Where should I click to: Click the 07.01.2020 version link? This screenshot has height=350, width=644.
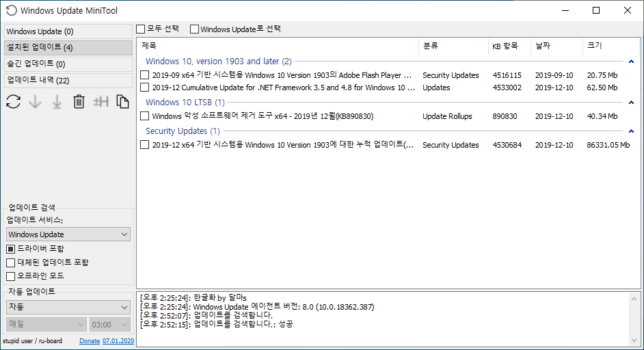click(x=118, y=340)
